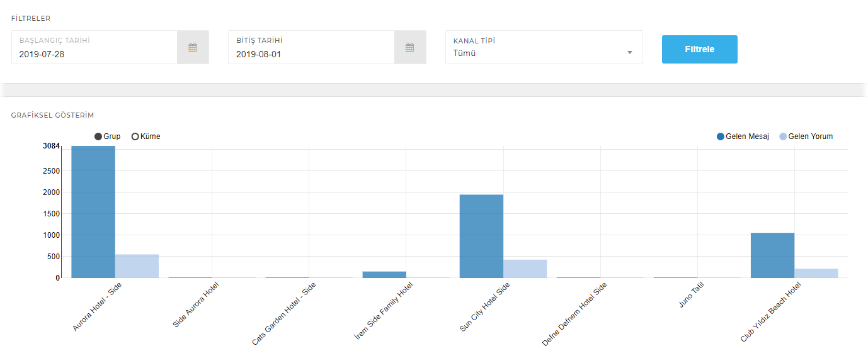Open the end date calendar picker
The height and width of the screenshot is (351, 868).
click(409, 47)
